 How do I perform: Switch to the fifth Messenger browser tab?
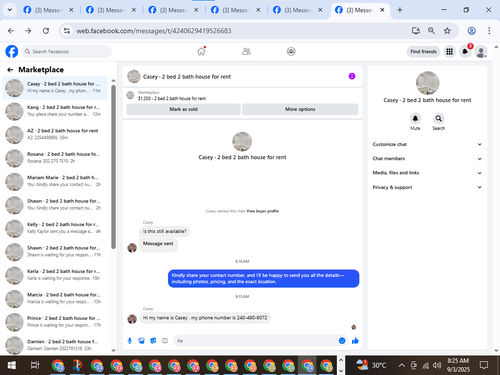tap(298, 10)
